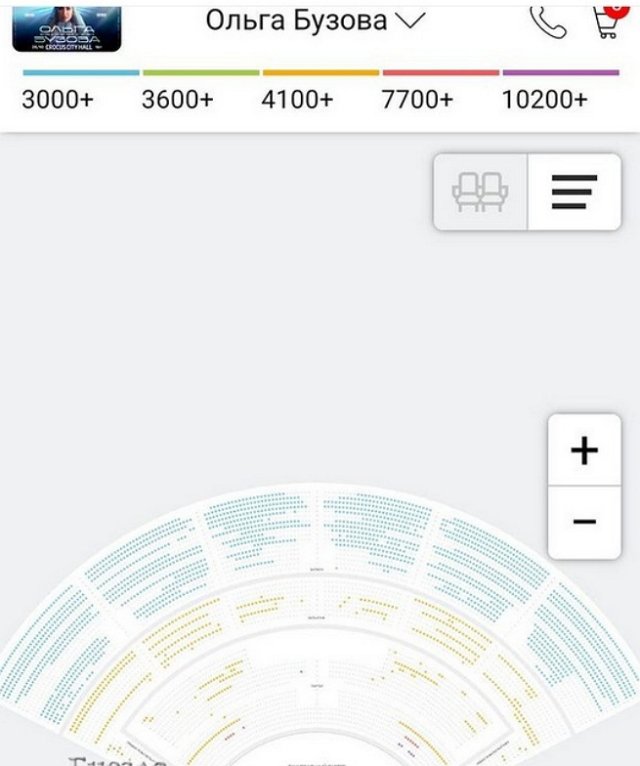Click the purple price color bar
Image resolution: width=640 pixels, height=766 pixels.
tap(561, 73)
